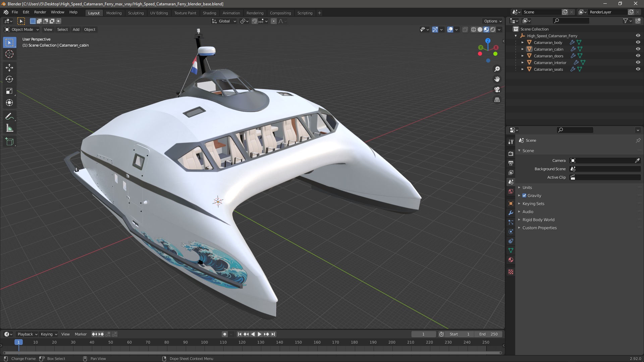The height and width of the screenshot is (362, 644).
Task: Select the Measure tool
Action: pos(9,128)
